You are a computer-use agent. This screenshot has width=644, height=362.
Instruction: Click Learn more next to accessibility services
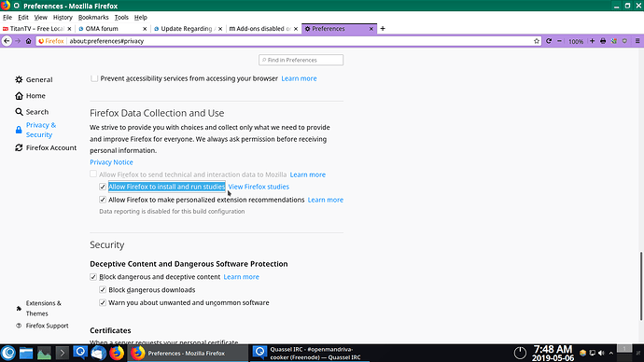click(x=299, y=78)
